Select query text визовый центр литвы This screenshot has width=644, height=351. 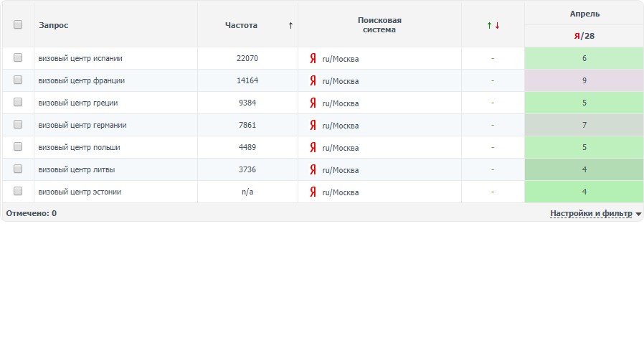[x=77, y=169]
